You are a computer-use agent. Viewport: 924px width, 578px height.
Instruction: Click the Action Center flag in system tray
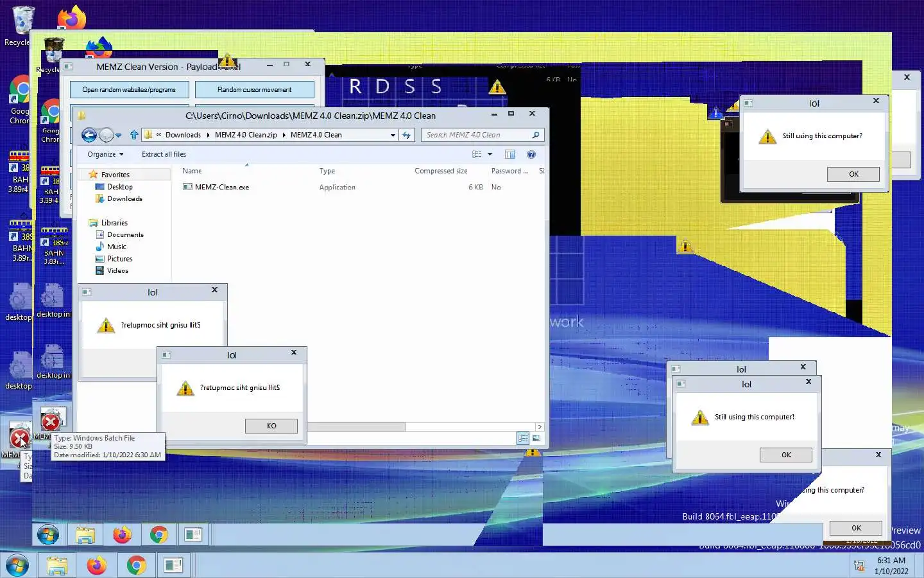[x=859, y=566]
